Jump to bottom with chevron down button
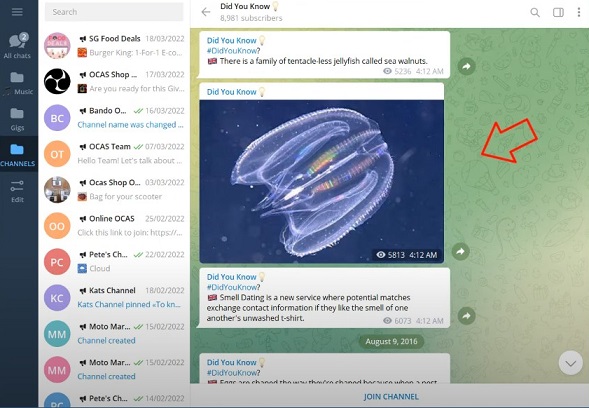Viewport: 589px width, 408px height. [x=571, y=363]
